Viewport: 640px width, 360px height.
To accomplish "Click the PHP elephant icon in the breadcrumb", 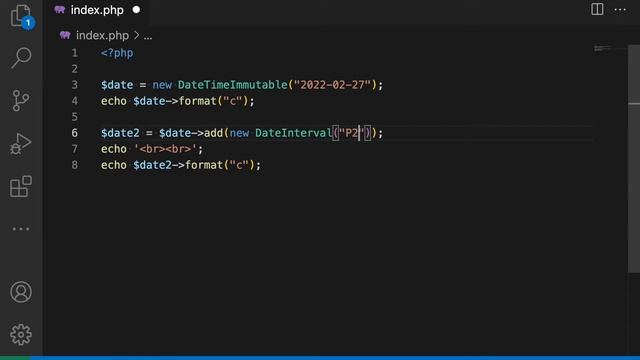I will pos(65,35).
